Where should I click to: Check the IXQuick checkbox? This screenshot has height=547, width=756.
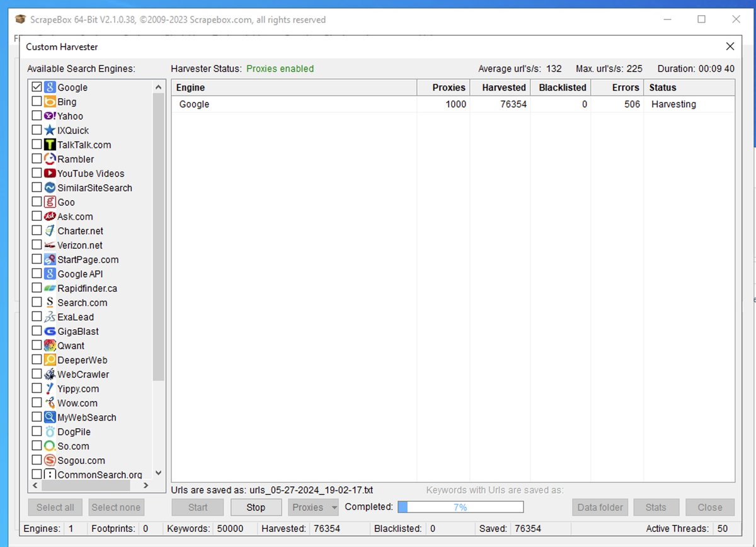(37, 130)
